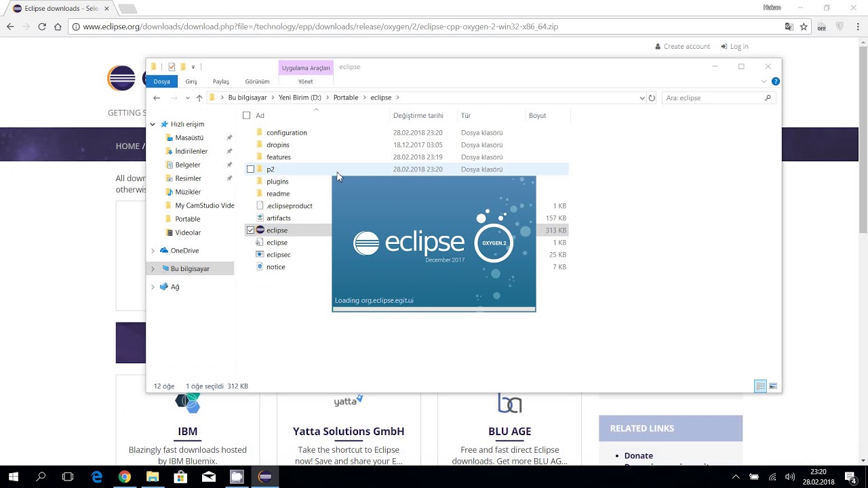Open the Paylaş ribbon tab
Screen dimensions: 868x488
pyautogui.click(x=221, y=81)
